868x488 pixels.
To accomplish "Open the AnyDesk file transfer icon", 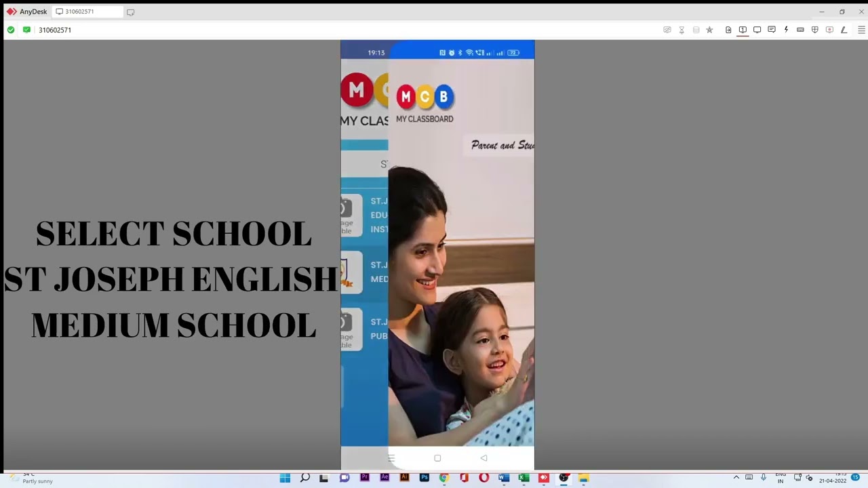I will pyautogui.click(x=728, y=30).
